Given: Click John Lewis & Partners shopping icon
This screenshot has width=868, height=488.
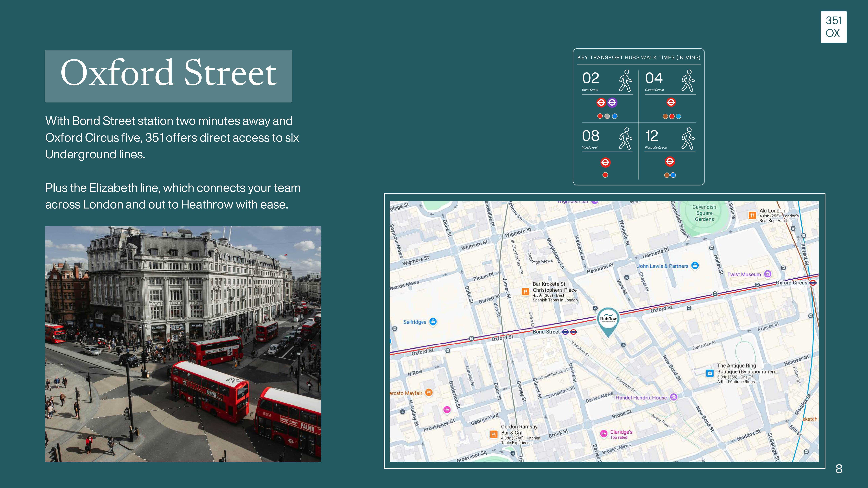Looking at the screenshot, I should [x=695, y=265].
